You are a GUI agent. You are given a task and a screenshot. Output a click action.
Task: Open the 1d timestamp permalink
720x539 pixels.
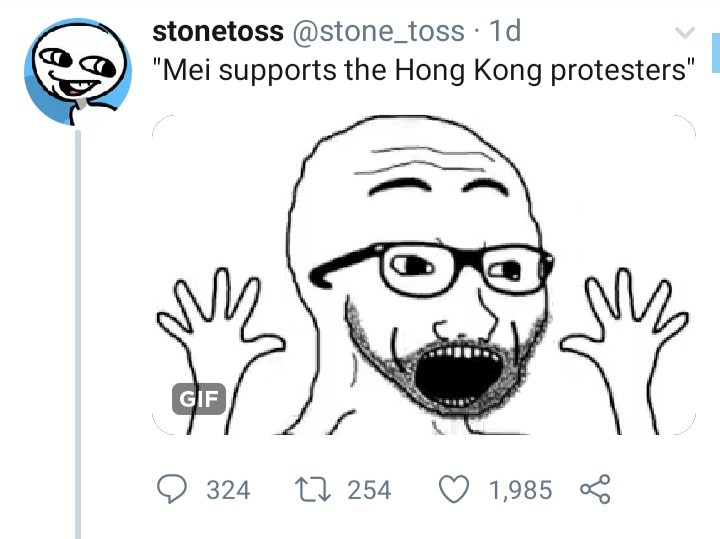tap(505, 31)
